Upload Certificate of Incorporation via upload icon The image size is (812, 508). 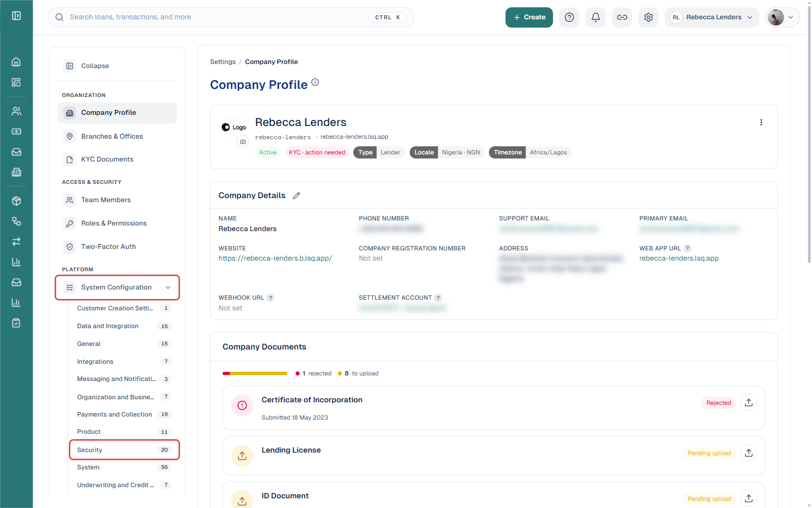[749, 403]
